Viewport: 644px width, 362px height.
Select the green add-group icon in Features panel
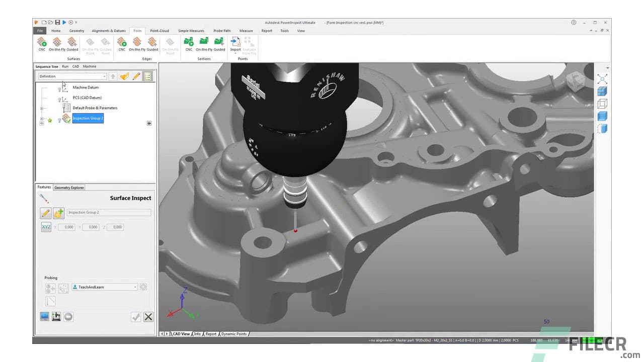58,213
